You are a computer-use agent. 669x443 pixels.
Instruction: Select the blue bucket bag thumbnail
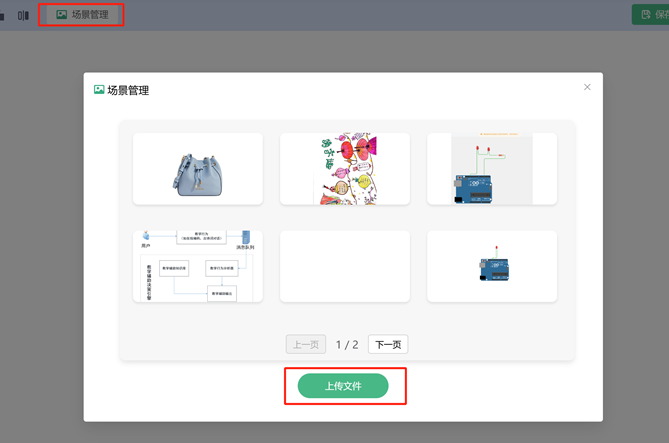(x=198, y=169)
